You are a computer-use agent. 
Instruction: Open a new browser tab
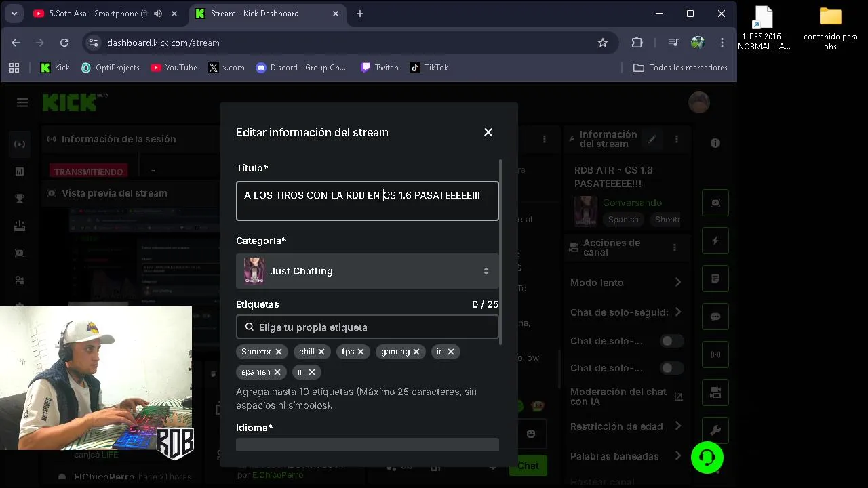coord(360,14)
